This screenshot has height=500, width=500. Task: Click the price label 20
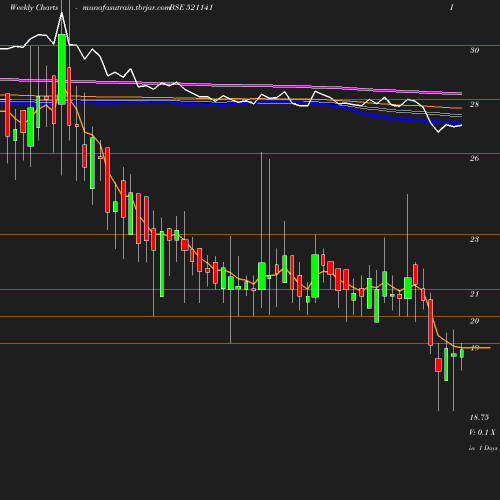click(x=474, y=321)
